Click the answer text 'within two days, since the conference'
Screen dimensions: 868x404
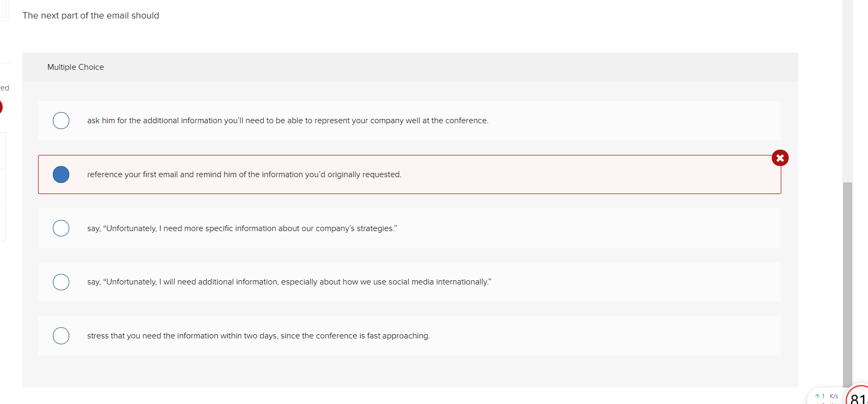pyautogui.click(x=258, y=336)
